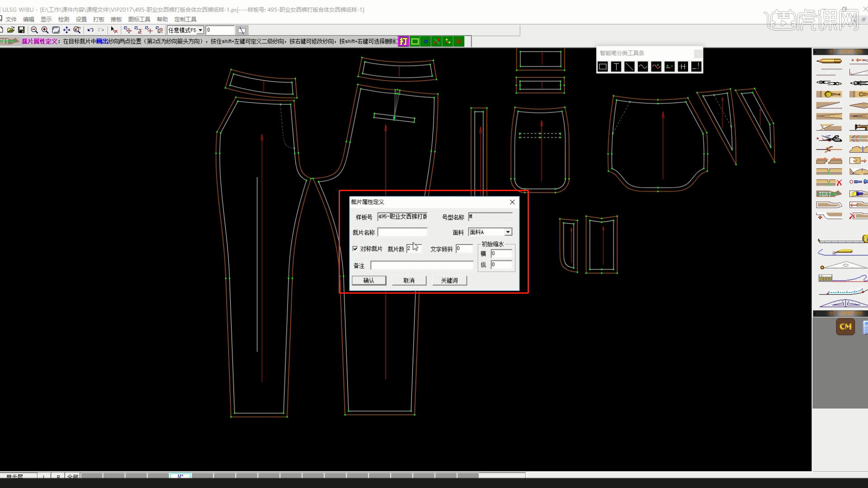Click the save file toolbar icon
The width and height of the screenshot is (868, 488).
(x=21, y=30)
